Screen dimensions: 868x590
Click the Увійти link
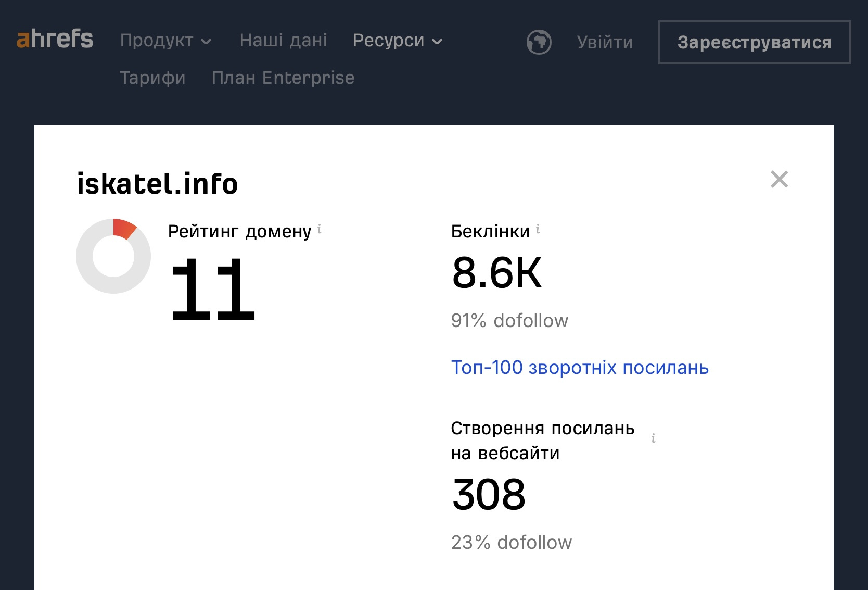point(605,42)
